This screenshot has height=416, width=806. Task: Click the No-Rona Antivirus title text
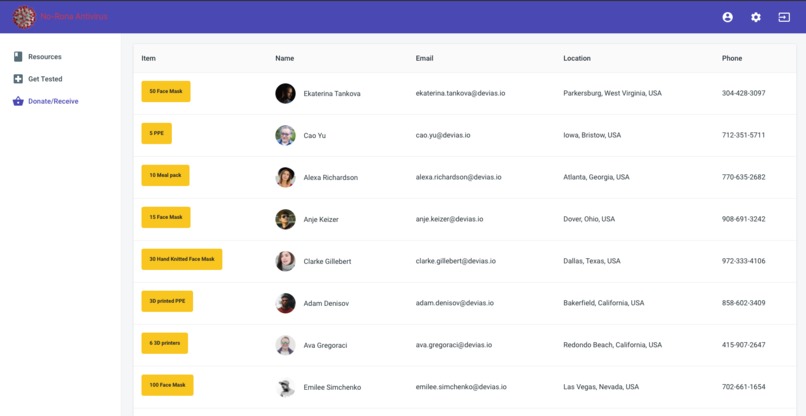[x=75, y=16]
